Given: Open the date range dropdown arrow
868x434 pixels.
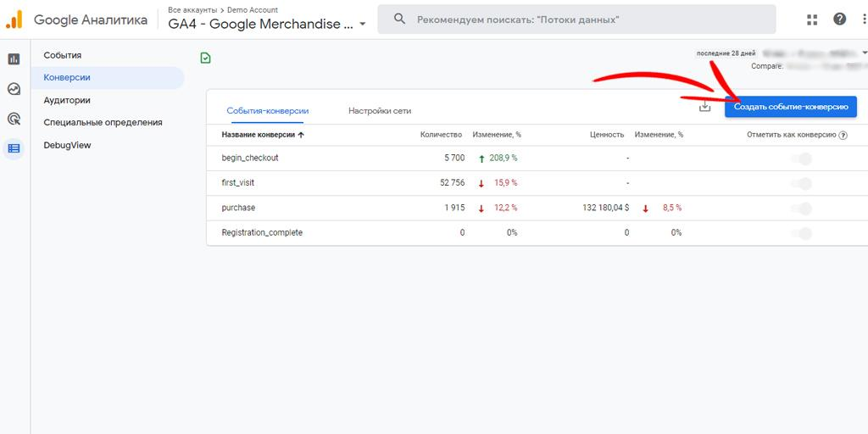Looking at the screenshot, I should point(864,53).
